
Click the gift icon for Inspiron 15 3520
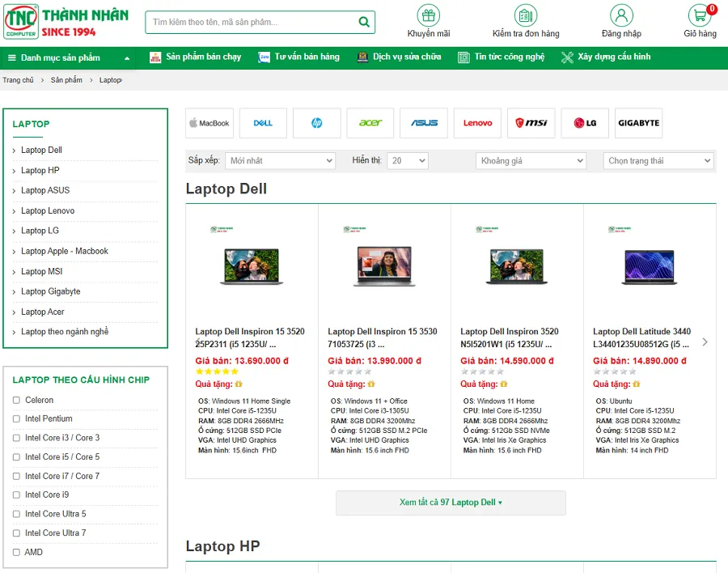pos(239,384)
